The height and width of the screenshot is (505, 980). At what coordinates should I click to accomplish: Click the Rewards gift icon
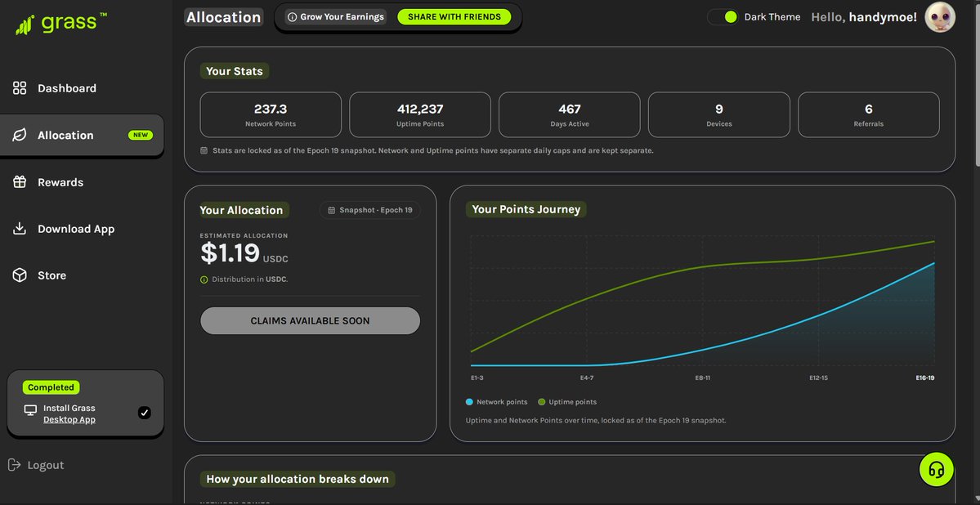(20, 182)
